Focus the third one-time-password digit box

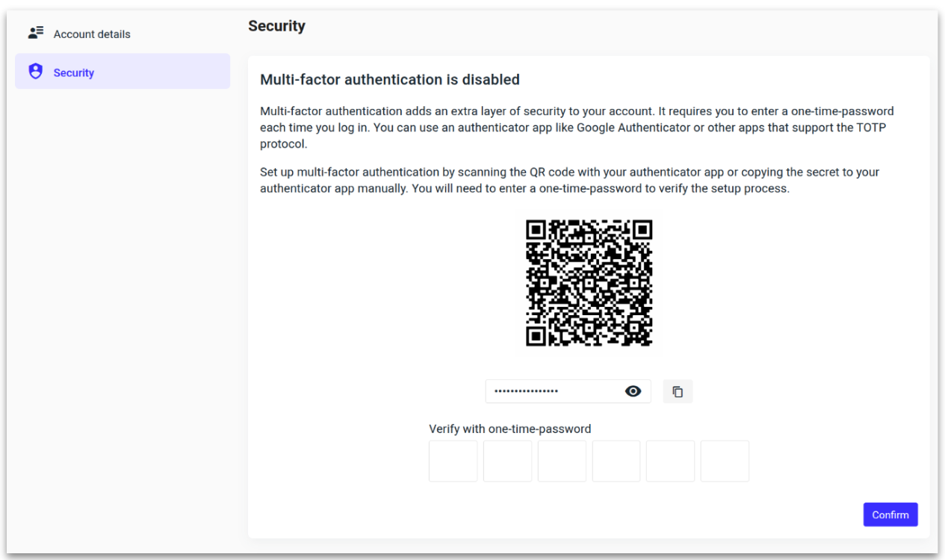coord(562,461)
